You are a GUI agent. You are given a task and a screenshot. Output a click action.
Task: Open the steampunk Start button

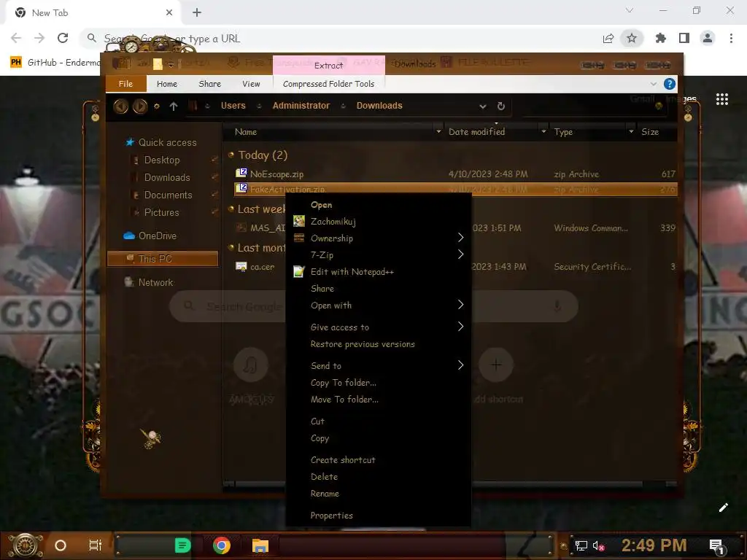click(x=26, y=545)
